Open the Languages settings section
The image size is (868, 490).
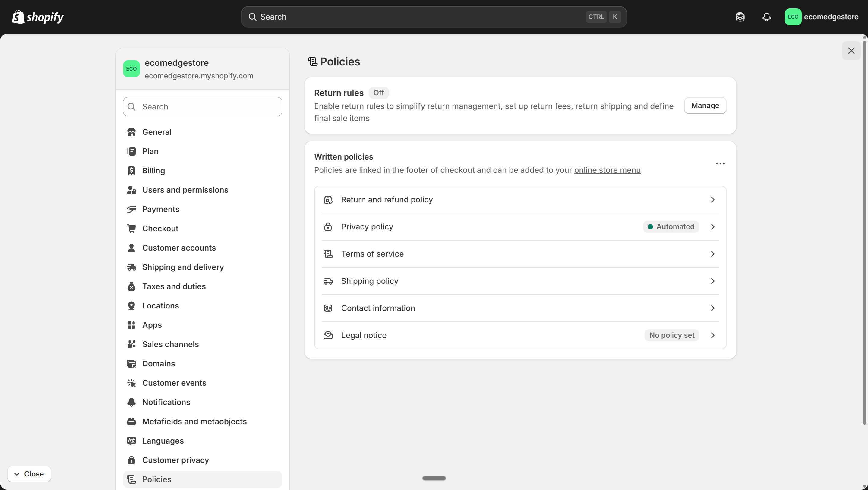(163, 441)
